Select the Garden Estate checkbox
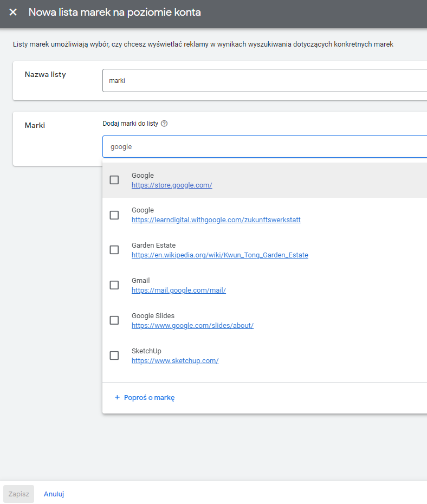This screenshot has width=427, height=504. pyautogui.click(x=114, y=250)
